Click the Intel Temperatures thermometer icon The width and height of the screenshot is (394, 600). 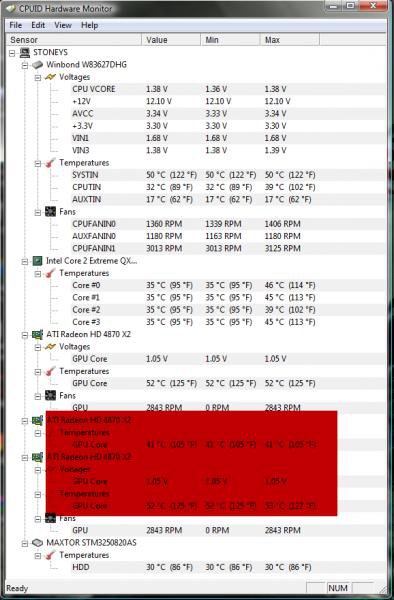pos(50,273)
